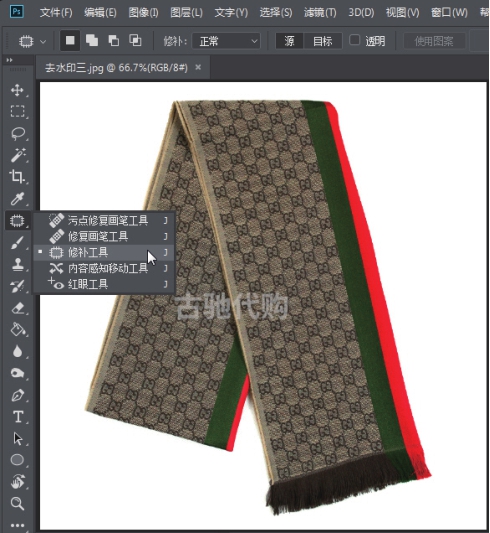Select the Lasso tool
The image size is (490, 533).
point(17,134)
